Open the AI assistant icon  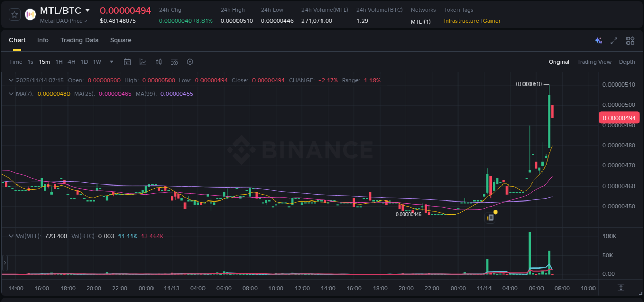(x=598, y=40)
